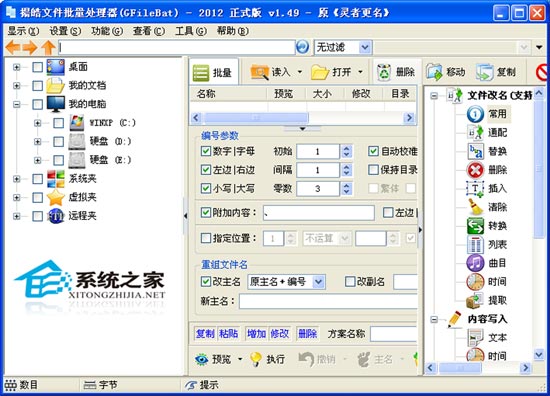This screenshot has width=550, height=396.
Task: Click the 打开 open folder icon
Action: [x=320, y=72]
